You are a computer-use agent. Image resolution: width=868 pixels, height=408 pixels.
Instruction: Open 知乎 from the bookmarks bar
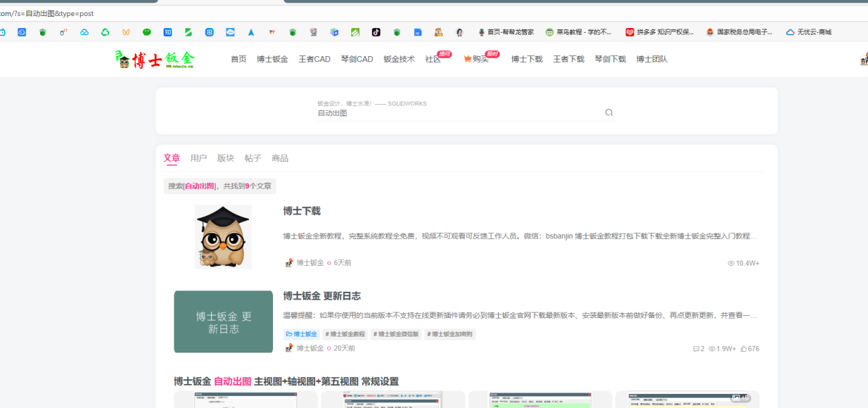click(x=168, y=31)
